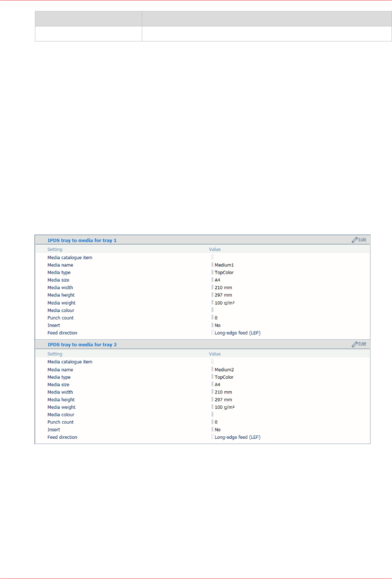The width and height of the screenshot is (392, 579).
Task: Click Insert value No in tray 2
Action: pyautogui.click(x=218, y=430)
